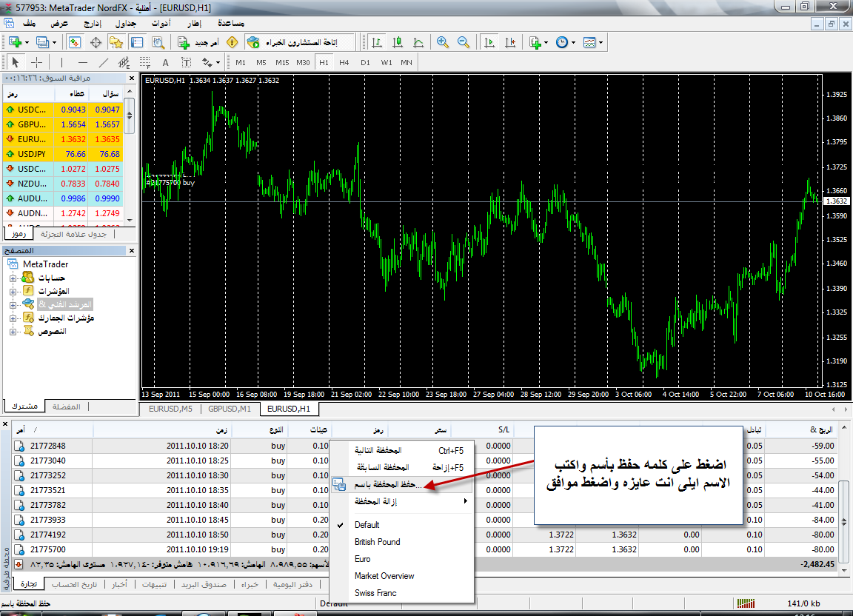Expand the accounts node in navigator tree
853x616 pixels.
(x=13, y=278)
